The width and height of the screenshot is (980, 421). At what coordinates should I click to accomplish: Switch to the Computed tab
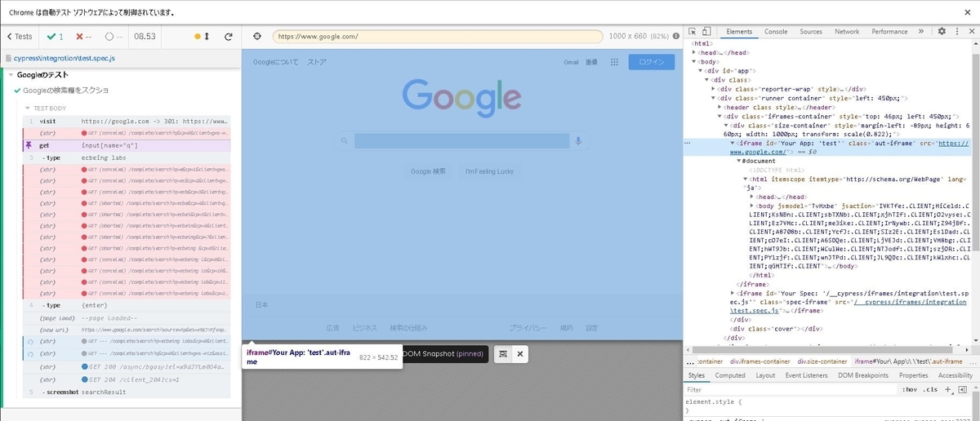coord(730,375)
